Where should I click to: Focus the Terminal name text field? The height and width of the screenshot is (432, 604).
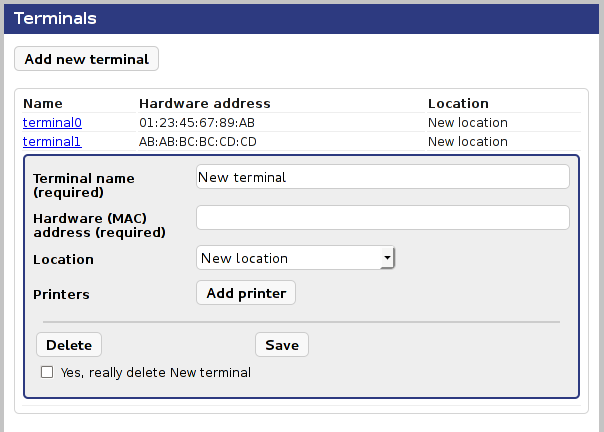[382, 177]
